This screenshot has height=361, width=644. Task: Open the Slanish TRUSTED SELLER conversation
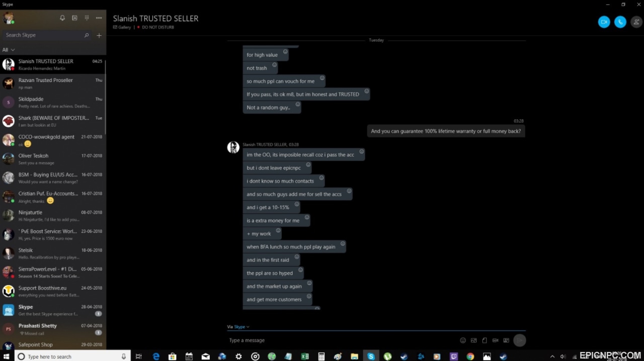(53, 64)
